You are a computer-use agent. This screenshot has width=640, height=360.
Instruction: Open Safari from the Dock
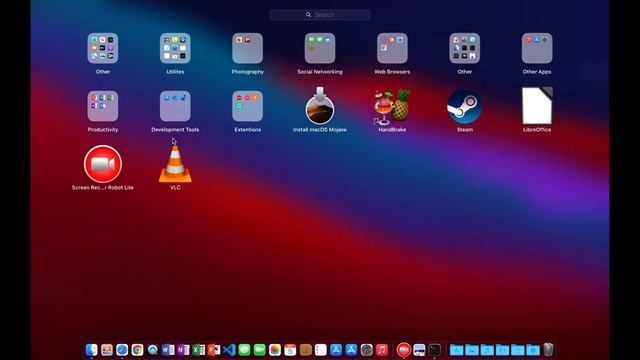122,350
